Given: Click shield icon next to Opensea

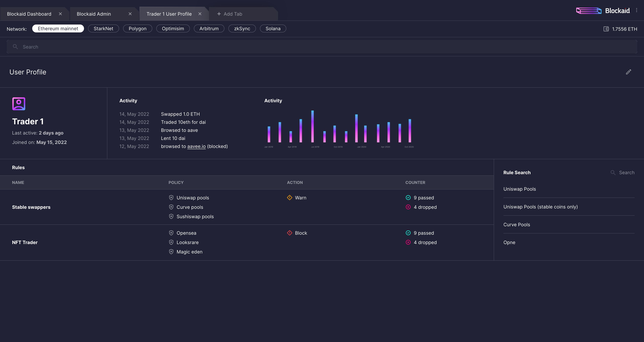Looking at the screenshot, I should pos(171,233).
